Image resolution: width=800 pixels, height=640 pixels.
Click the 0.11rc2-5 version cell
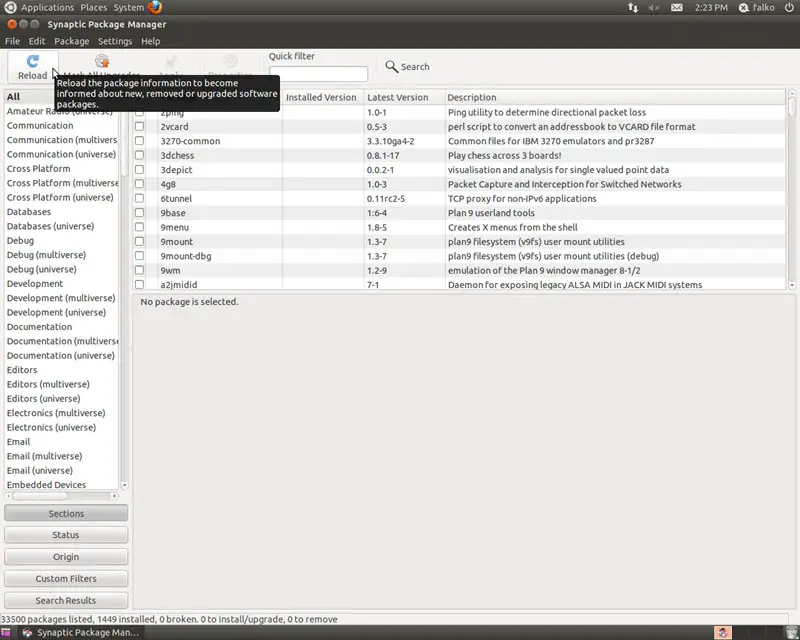pos(386,199)
